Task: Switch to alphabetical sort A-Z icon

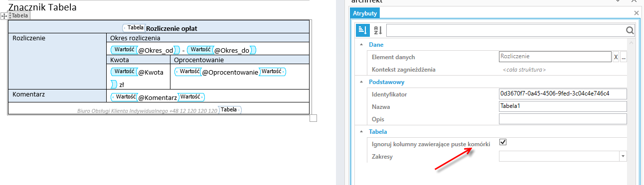Action: click(x=378, y=31)
